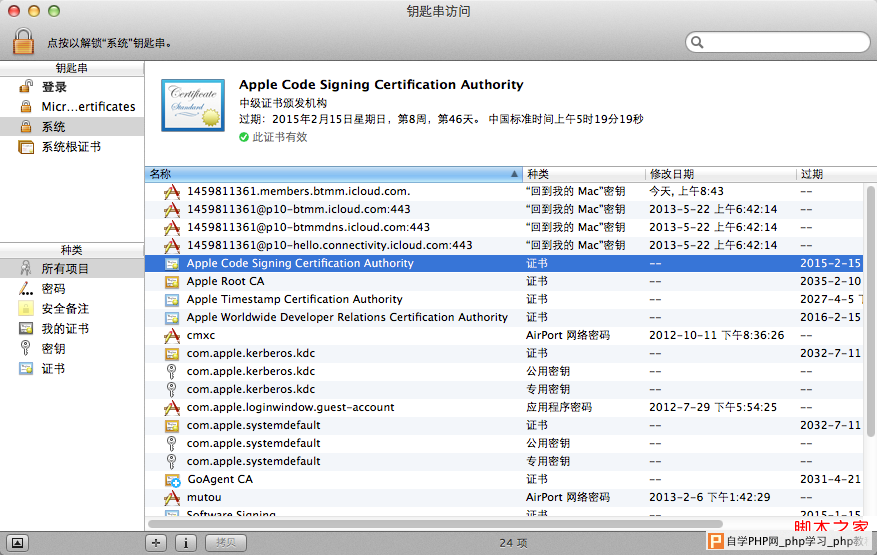Select Apple Worldwide Developer Relations Certification Authority row
The width and height of the screenshot is (877, 555).
coord(503,317)
